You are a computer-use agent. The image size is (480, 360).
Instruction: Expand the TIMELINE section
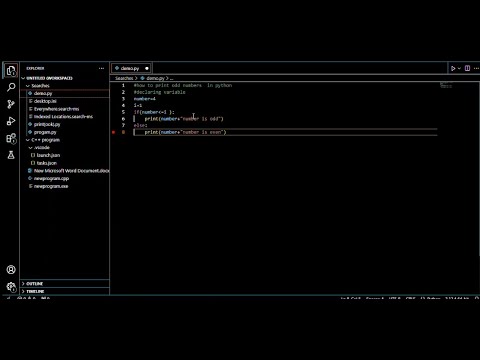tap(65, 291)
